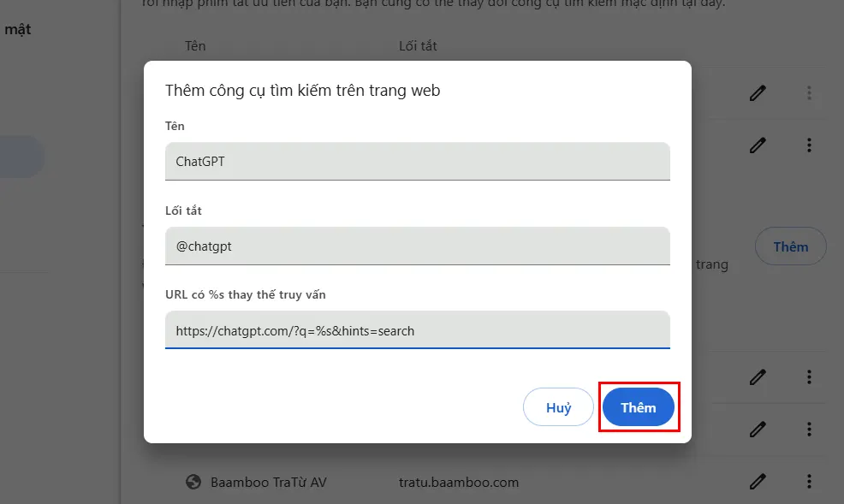Click the tratu.baamboo.com shortcut text
Image resolution: width=844 pixels, height=504 pixels.
point(458,482)
